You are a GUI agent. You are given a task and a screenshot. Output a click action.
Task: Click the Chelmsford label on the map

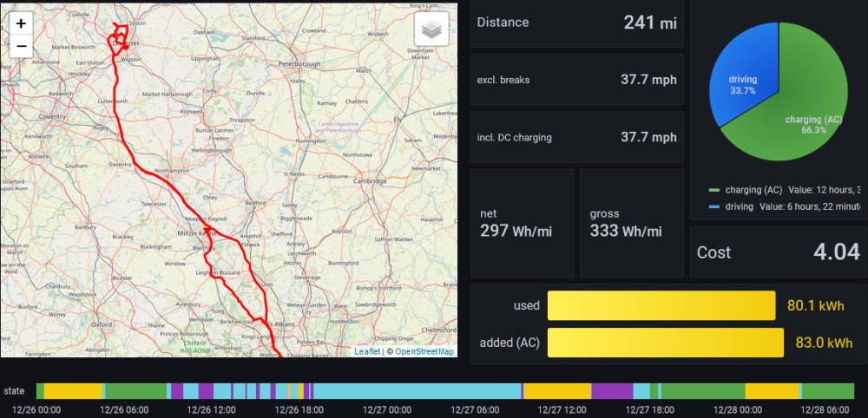pos(437,329)
